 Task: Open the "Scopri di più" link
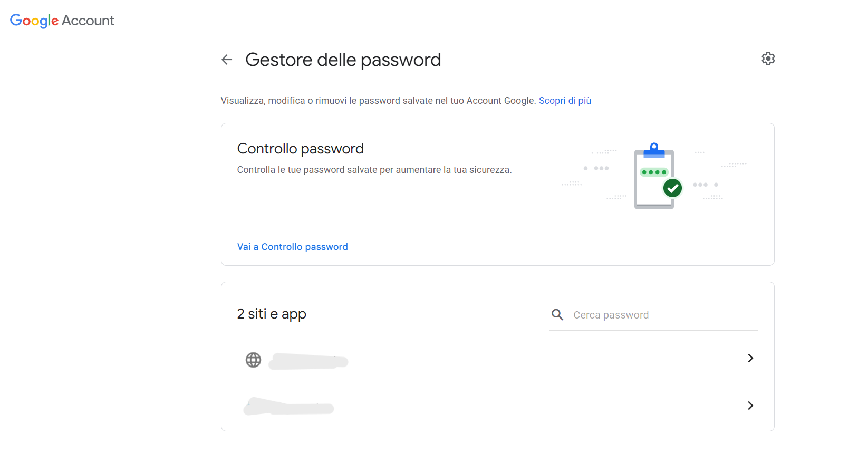click(564, 100)
